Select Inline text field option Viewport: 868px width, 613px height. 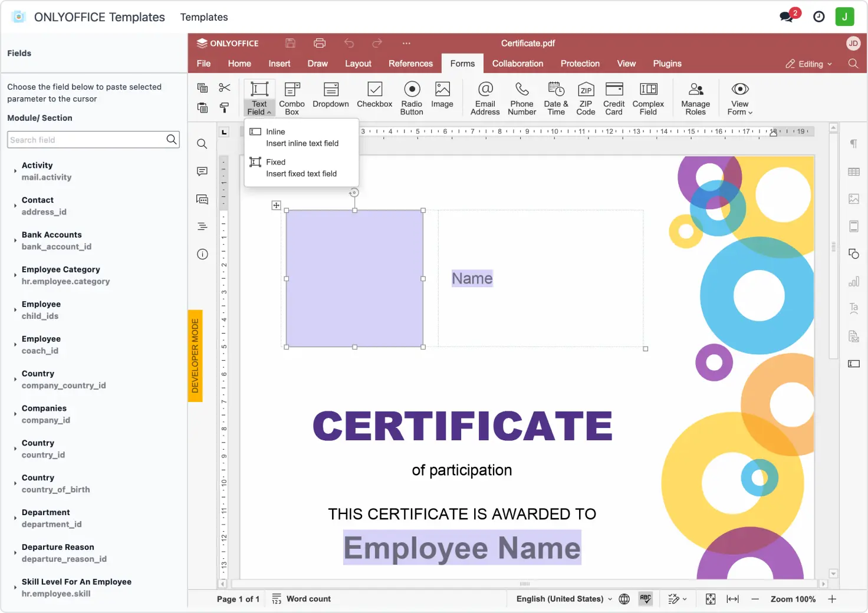tap(301, 137)
